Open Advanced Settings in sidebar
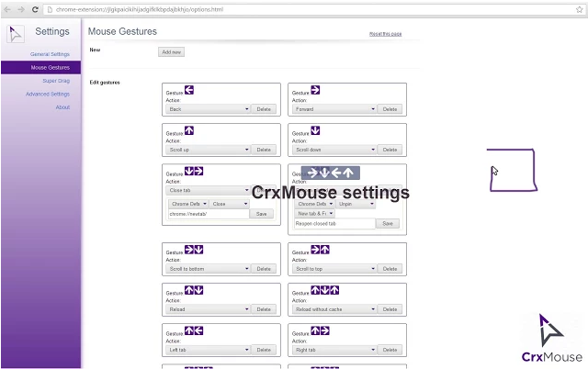The width and height of the screenshot is (588, 369). tap(48, 94)
